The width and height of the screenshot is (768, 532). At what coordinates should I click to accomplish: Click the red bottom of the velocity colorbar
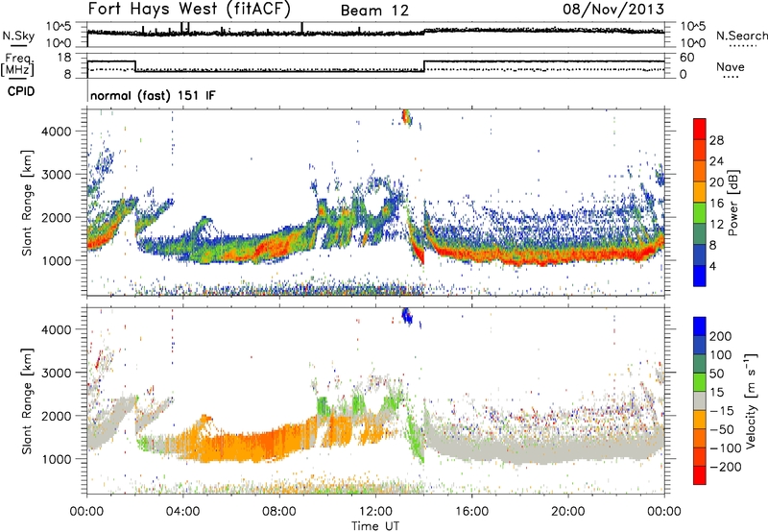pyautogui.click(x=700, y=475)
